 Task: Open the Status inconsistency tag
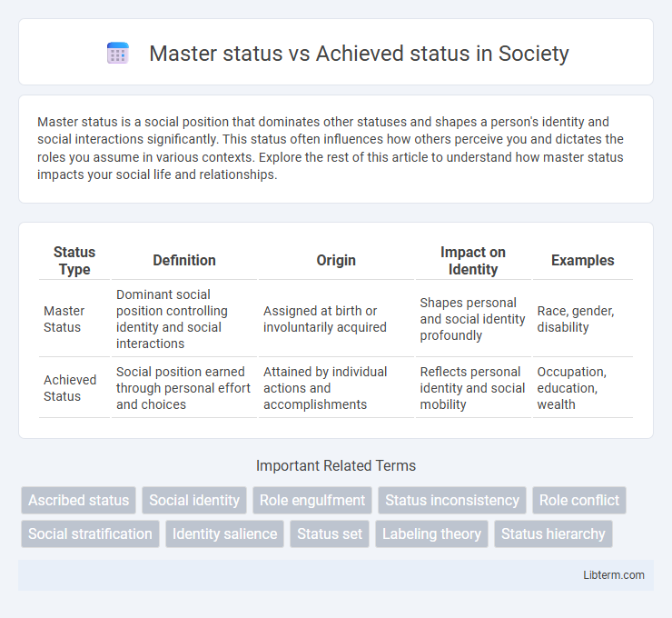click(x=451, y=500)
